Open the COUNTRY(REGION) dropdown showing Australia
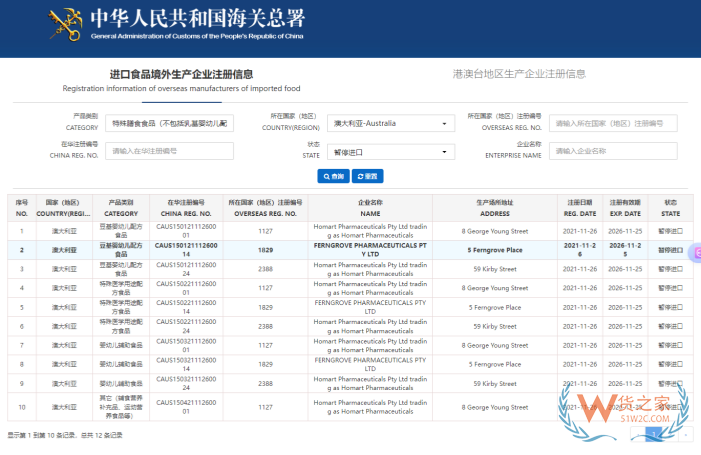The image size is (701, 455). pyautogui.click(x=391, y=123)
